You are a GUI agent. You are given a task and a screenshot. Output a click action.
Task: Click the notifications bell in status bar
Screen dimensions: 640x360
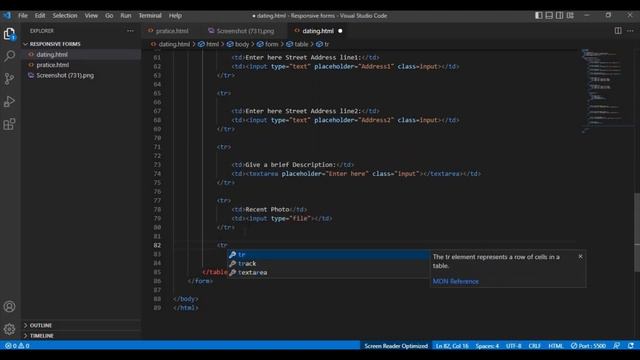point(631,346)
